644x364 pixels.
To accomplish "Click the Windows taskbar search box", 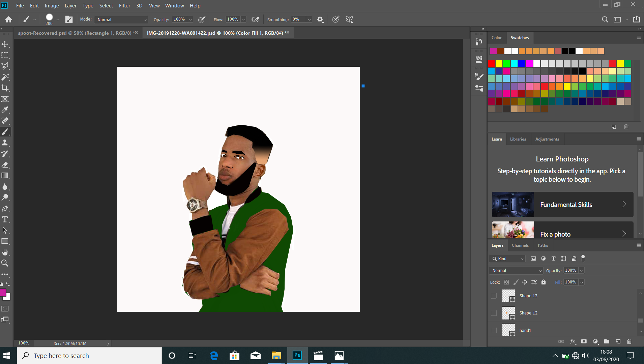I will pos(89,356).
